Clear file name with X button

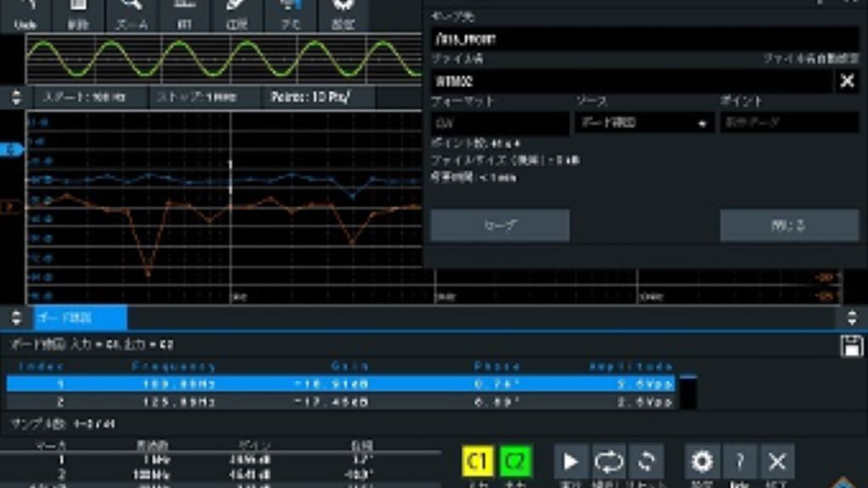tap(846, 80)
